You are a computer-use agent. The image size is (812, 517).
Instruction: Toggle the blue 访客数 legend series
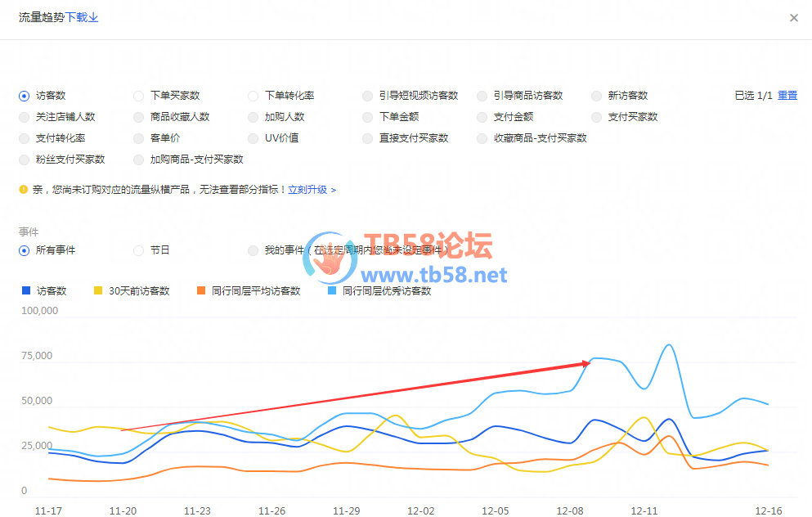(45, 290)
